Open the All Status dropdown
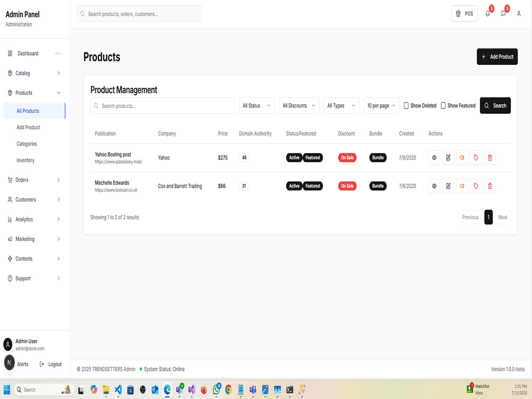The height and width of the screenshot is (399, 532). pyautogui.click(x=256, y=105)
